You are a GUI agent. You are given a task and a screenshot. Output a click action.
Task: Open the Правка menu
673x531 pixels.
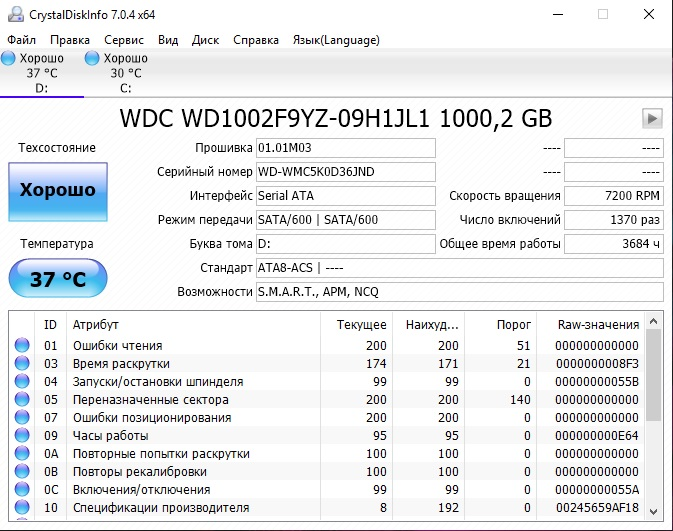tap(70, 40)
